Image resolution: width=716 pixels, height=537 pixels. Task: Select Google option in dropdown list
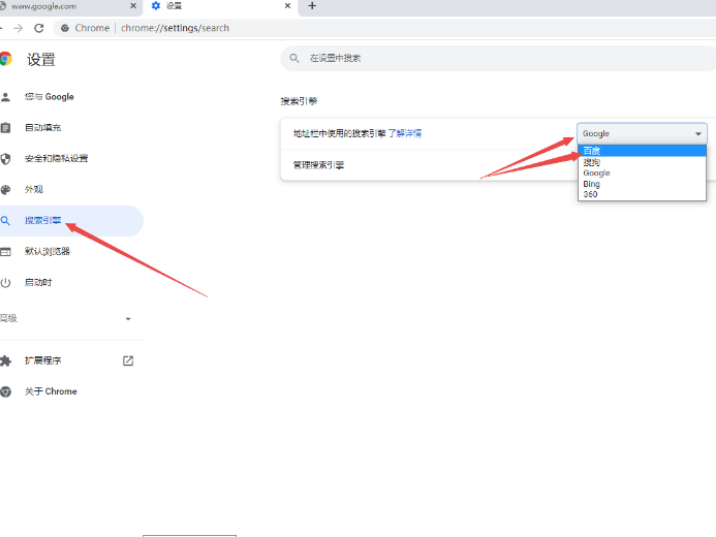click(x=642, y=173)
